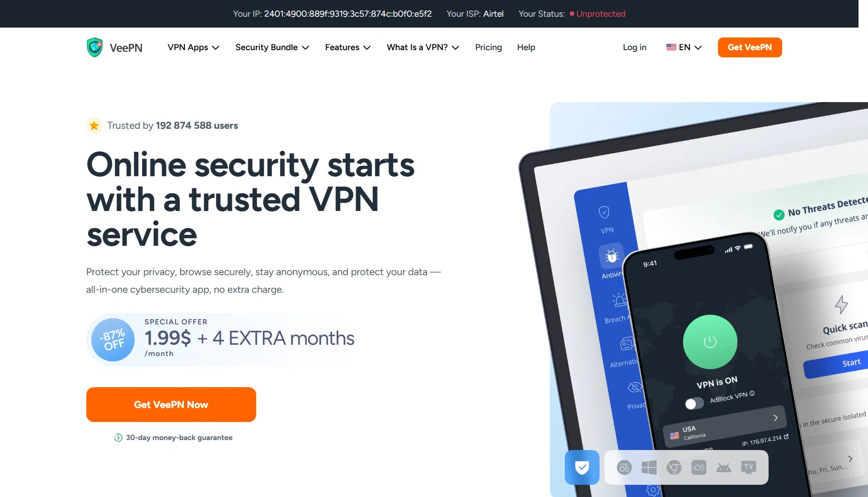
Task: Click the Get VeePN Now button
Action: point(171,405)
